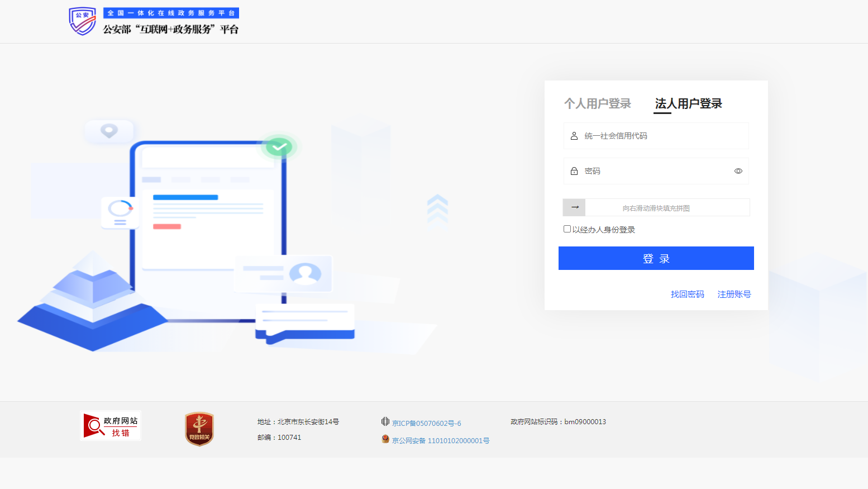Click the police shield logo in header
The image size is (868, 489).
click(x=83, y=21)
